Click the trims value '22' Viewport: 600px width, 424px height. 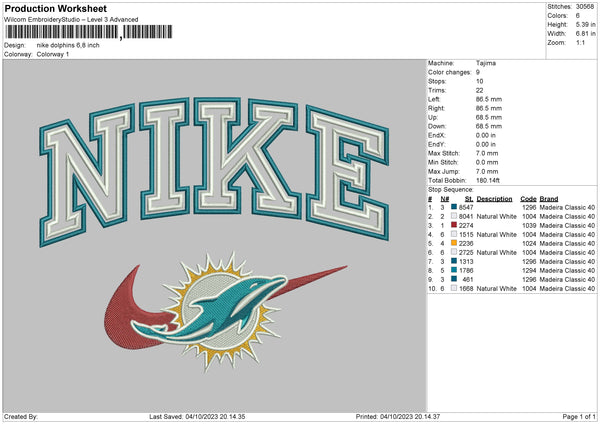(479, 90)
